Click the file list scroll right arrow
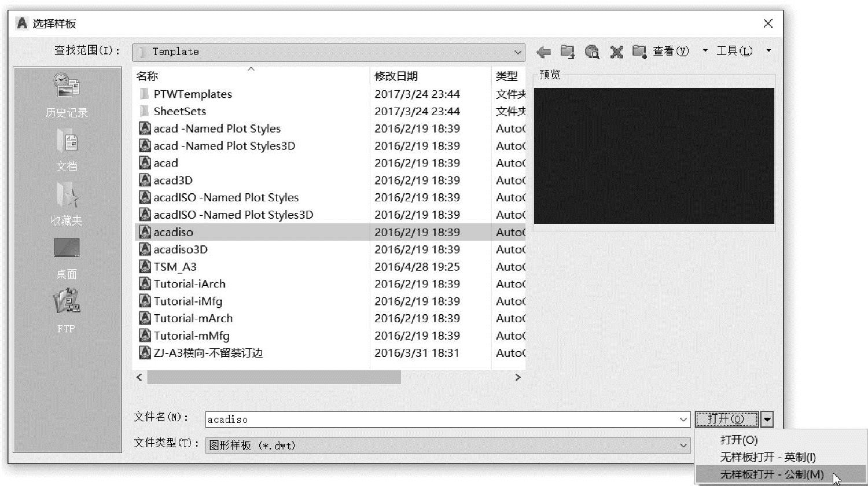Viewport: 868px width, 486px height. pos(518,377)
